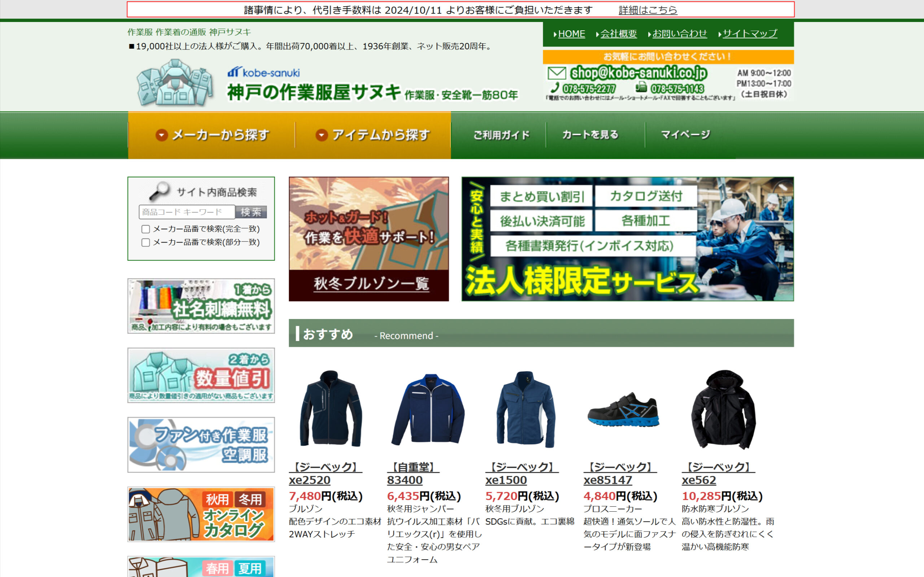Open the xe85147 sneaker product image
924x577 pixels.
[x=623, y=410]
